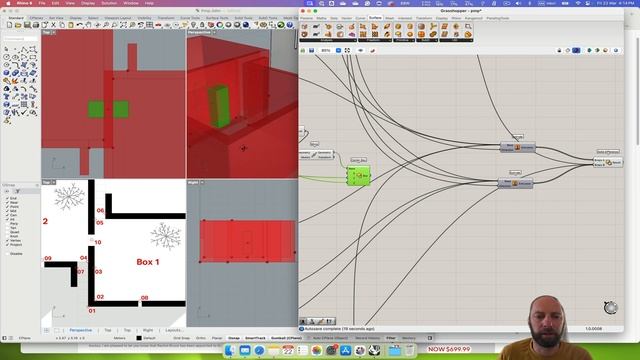Select the green Box component on canvas
This screenshot has width=640, height=360.
[x=359, y=176]
